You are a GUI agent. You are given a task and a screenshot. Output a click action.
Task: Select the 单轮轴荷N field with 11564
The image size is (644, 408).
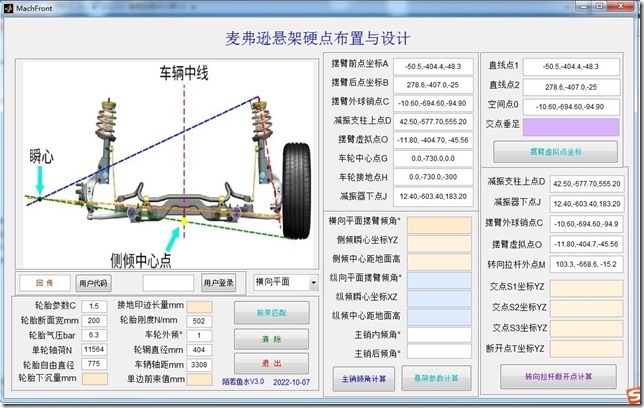point(94,350)
